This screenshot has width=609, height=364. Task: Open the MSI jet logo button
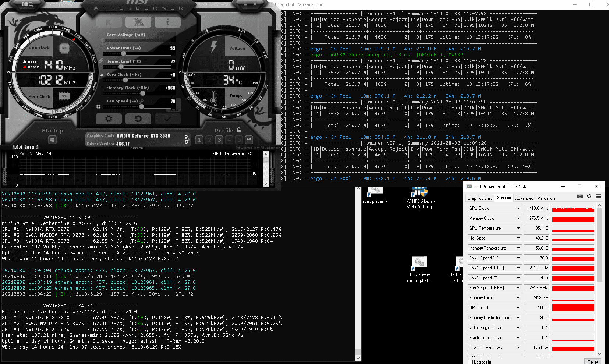138,22
